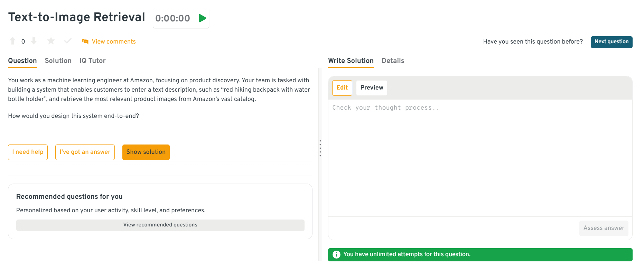Viewport: 644px width, 270px height.
Task: Mark question as completed with the checkmark icon
Action: (x=68, y=41)
